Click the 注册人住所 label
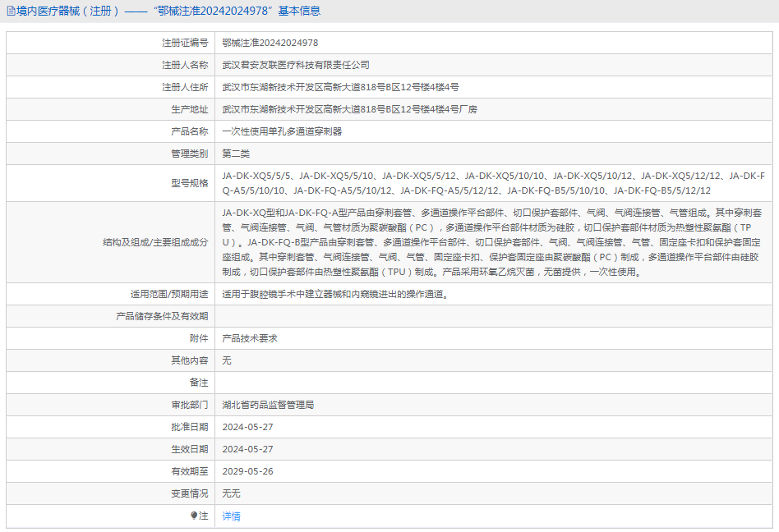 click(x=185, y=87)
